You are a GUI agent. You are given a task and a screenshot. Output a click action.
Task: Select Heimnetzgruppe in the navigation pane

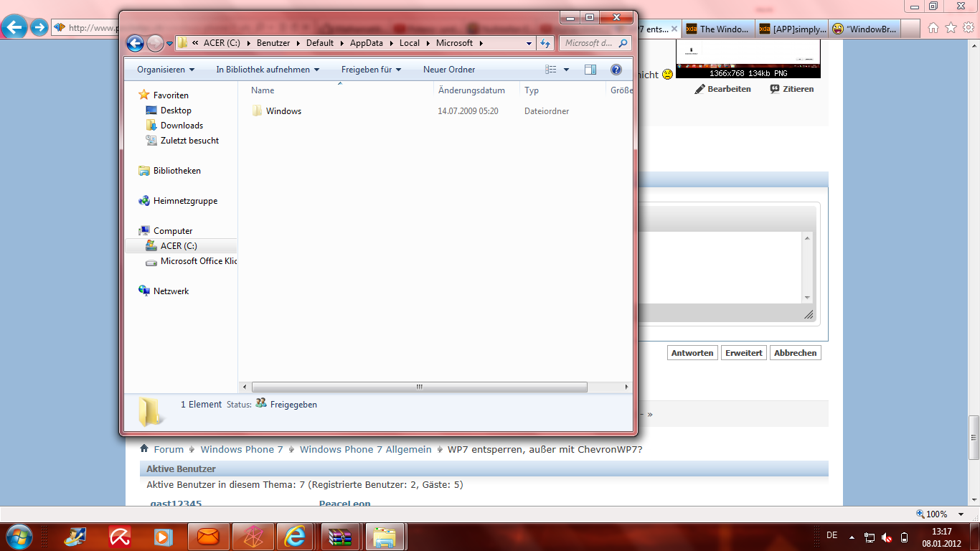[185, 201]
